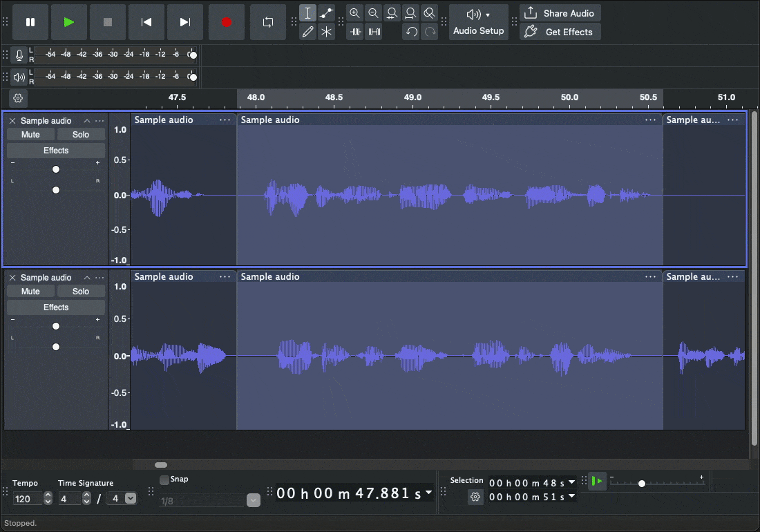Select the Envelope tool

coord(327,13)
